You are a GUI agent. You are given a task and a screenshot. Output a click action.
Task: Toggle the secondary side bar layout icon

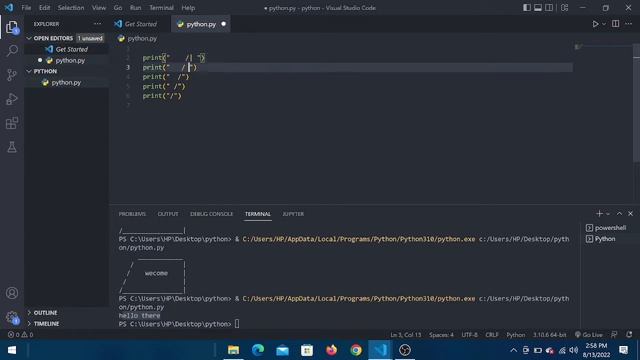[x=549, y=8]
